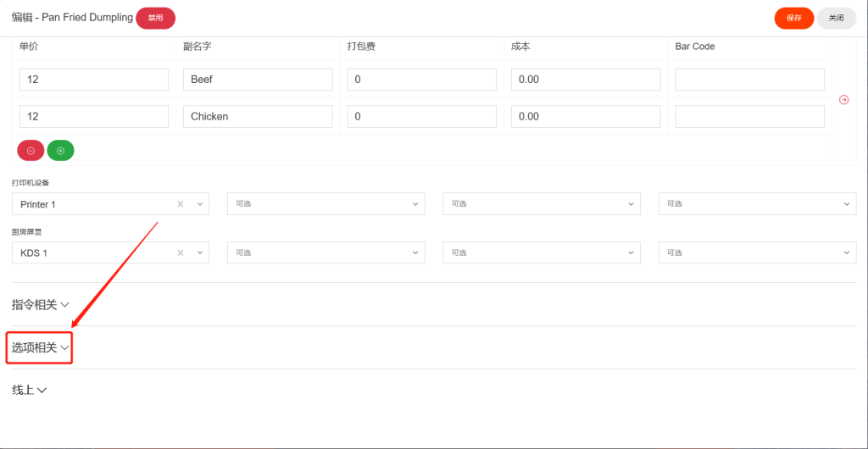Edit the Chicken row unit price field
The image size is (868, 449).
pyautogui.click(x=94, y=117)
